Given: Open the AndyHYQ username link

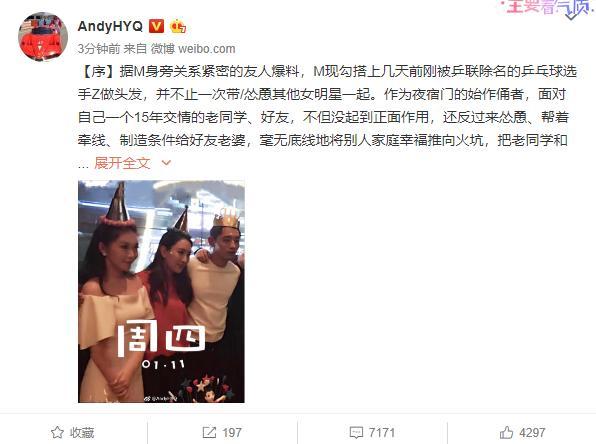Looking at the screenshot, I should pyautogui.click(x=110, y=26).
